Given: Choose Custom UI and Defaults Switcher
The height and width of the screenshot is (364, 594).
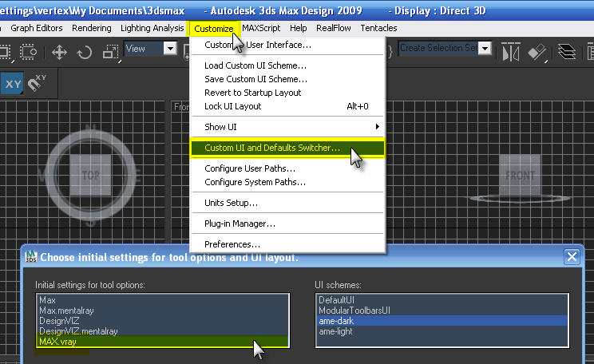Looking at the screenshot, I should point(287,148).
